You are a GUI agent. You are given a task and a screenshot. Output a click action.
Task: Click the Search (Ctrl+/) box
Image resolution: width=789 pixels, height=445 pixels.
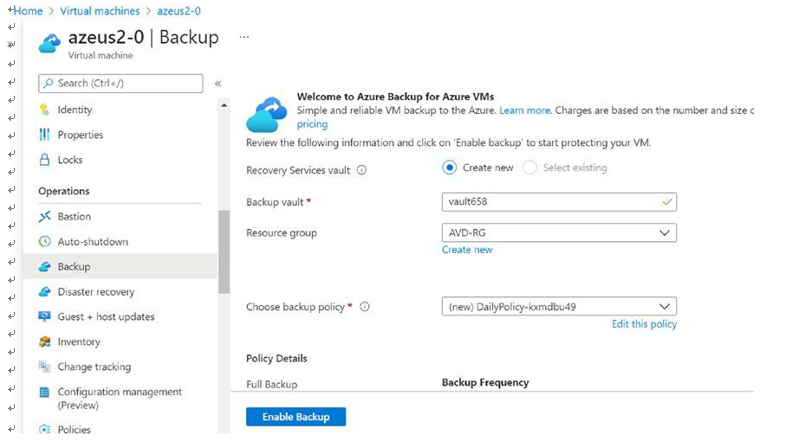pyautogui.click(x=121, y=84)
